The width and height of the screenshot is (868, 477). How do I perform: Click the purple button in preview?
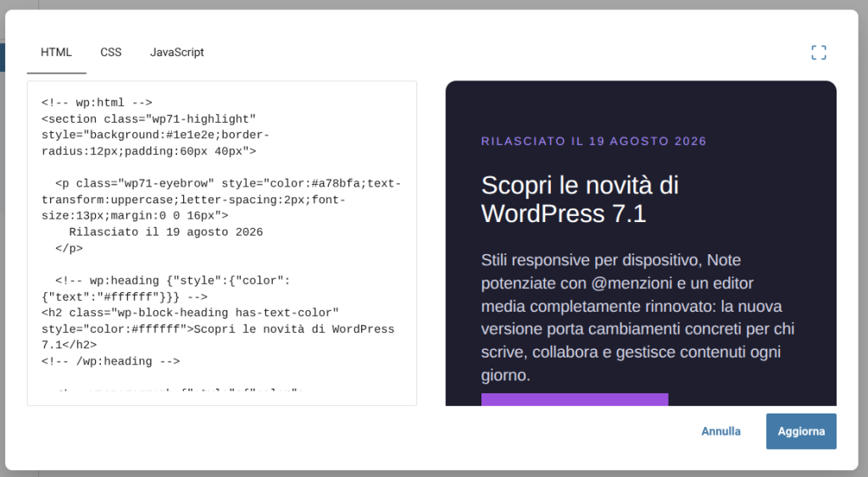tap(575, 400)
